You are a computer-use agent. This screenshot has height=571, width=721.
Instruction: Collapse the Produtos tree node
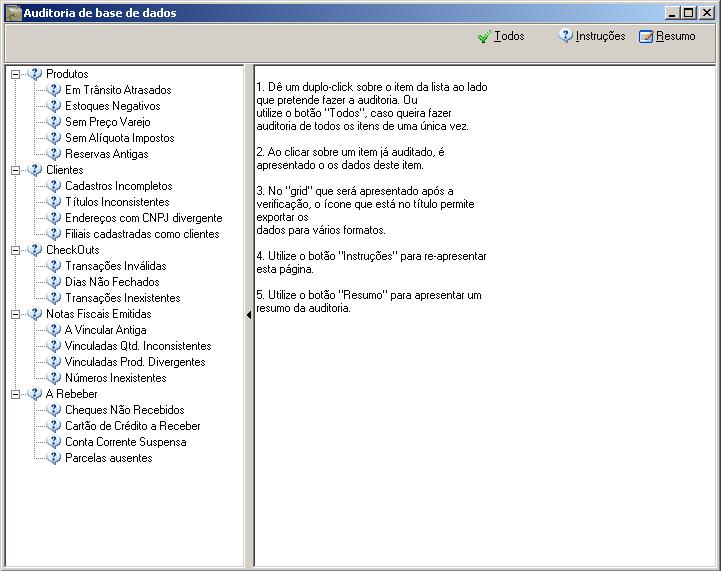pos(15,74)
